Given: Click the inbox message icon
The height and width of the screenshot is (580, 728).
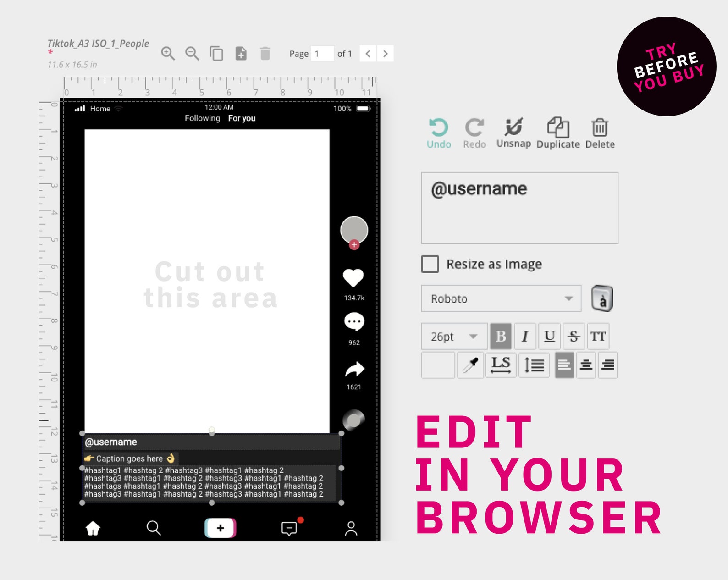Looking at the screenshot, I should (x=289, y=528).
